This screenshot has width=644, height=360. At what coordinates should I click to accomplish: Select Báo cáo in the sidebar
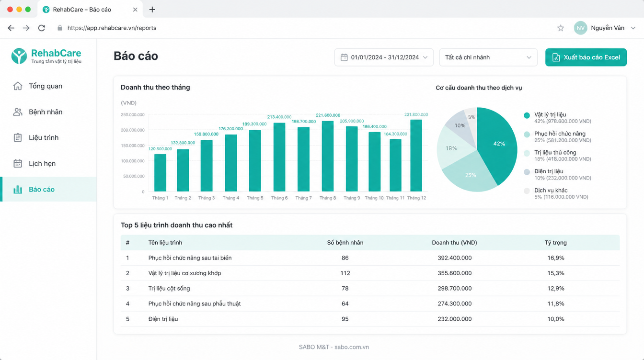[48, 190]
